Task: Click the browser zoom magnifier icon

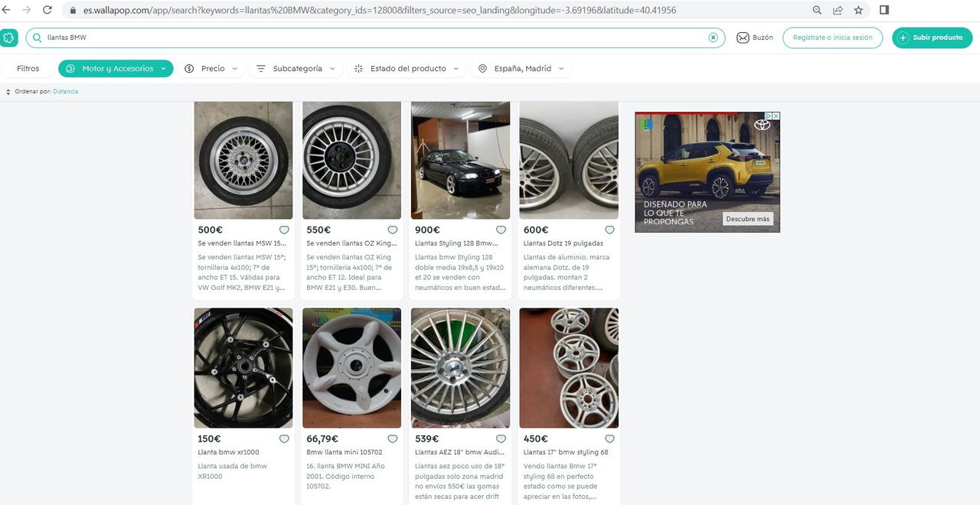Action: pyautogui.click(x=817, y=11)
